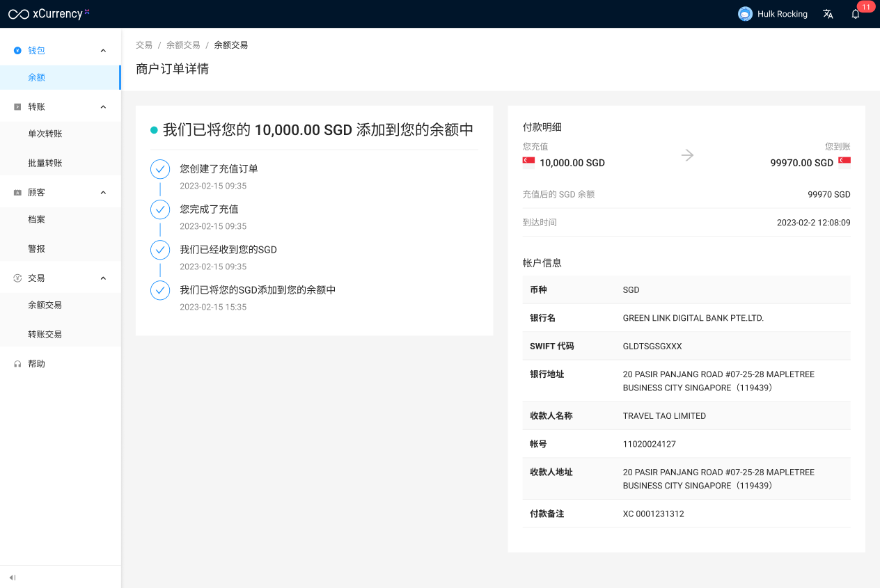Click the Hulk Rocking username
The height and width of the screenshot is (588, 880).
[783, 14]
